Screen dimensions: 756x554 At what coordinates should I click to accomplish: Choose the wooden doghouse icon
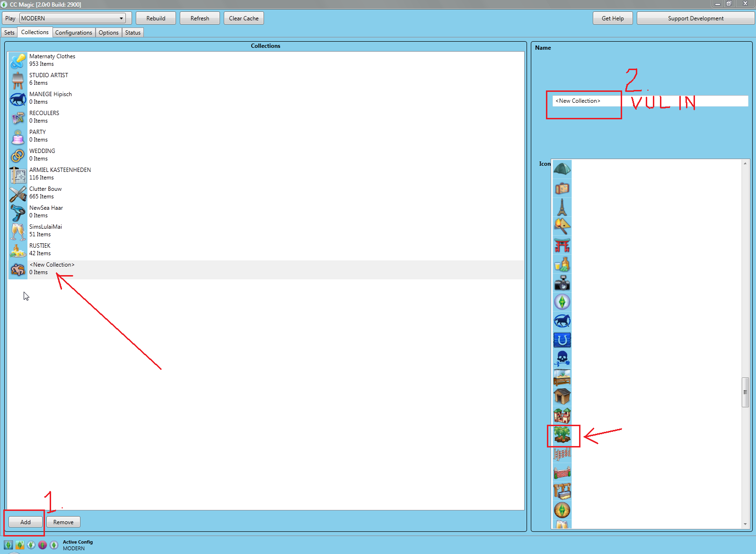coord(562,396)
